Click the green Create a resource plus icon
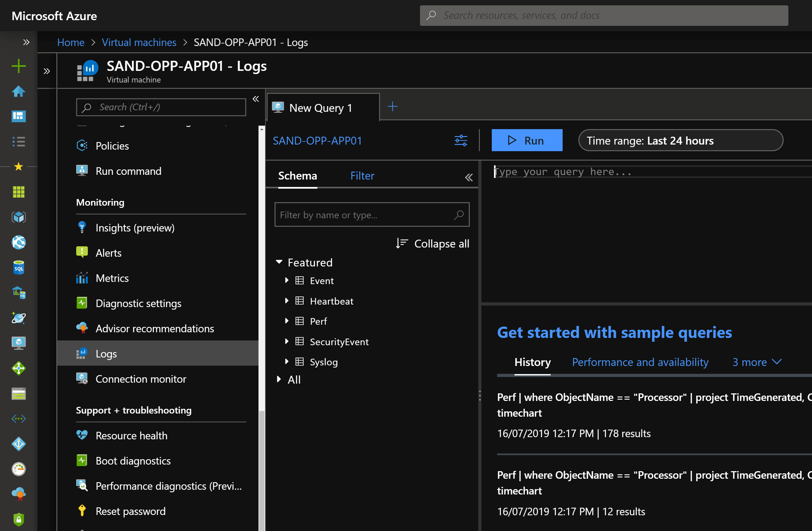The height and width of the screenshot is (531, 812). pos(19,66)
